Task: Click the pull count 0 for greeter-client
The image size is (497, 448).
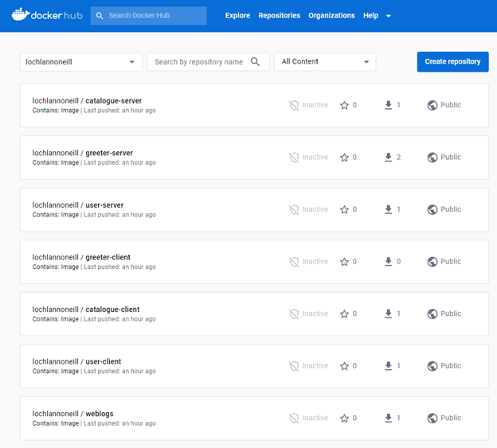Action: pyautogui.click(x=398, y=262)
